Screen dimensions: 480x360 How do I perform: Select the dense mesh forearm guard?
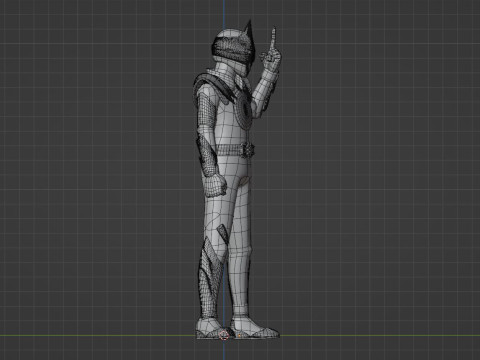click(208, 154)
